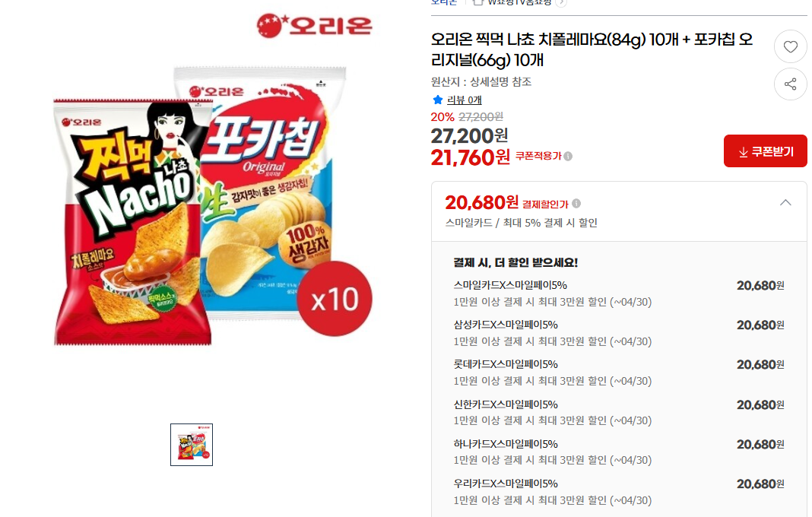Open the 리뷰 0개 reviews link
The width and height of the screenshot is (812, 517).
pos(465,100)
